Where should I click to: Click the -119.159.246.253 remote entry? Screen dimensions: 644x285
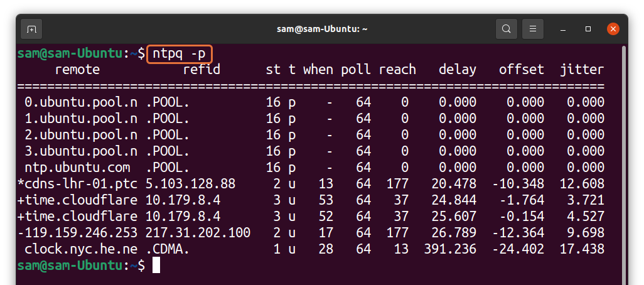click(77, 233)
